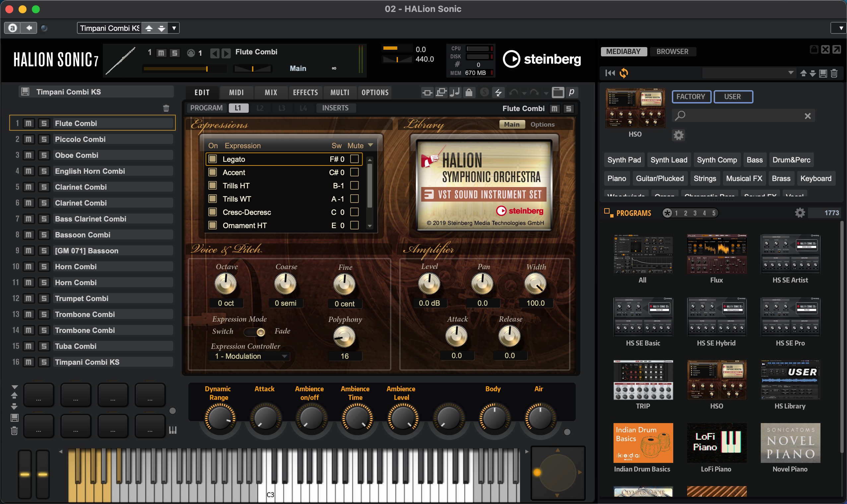Click the trigger pads trash icon
Image resolution: width=847 pixels, height=504 pixels.
click(x=14, y=431)
